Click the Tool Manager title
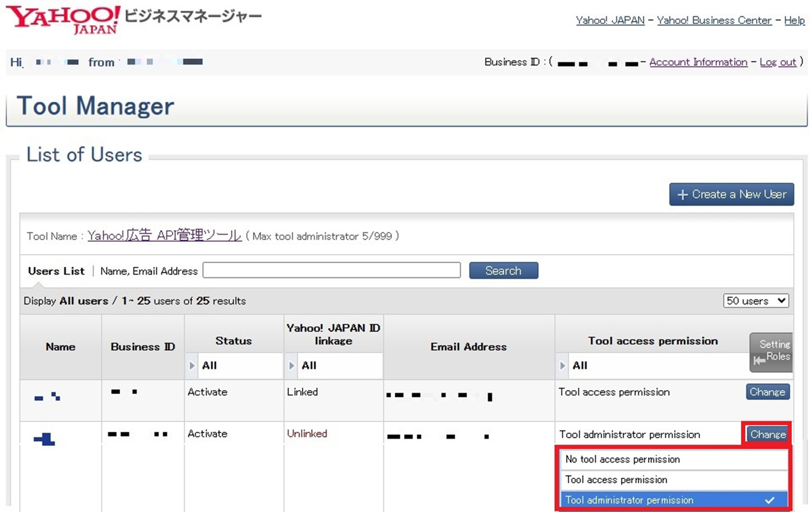812x512 pixels. [95, 106]
